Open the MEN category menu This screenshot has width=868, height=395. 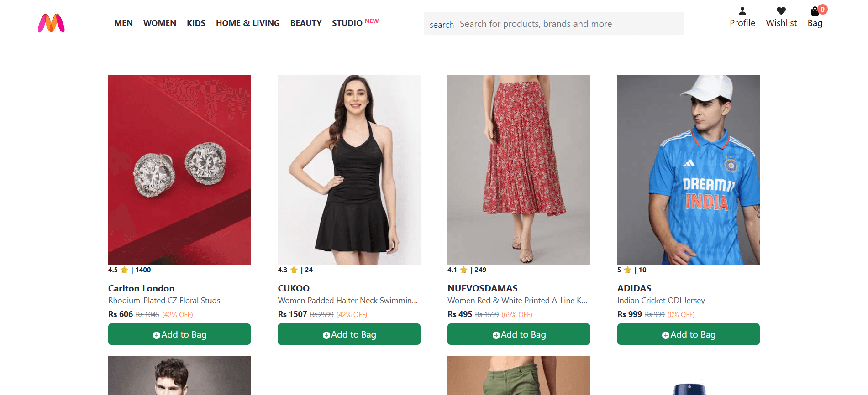pos(123,23)
